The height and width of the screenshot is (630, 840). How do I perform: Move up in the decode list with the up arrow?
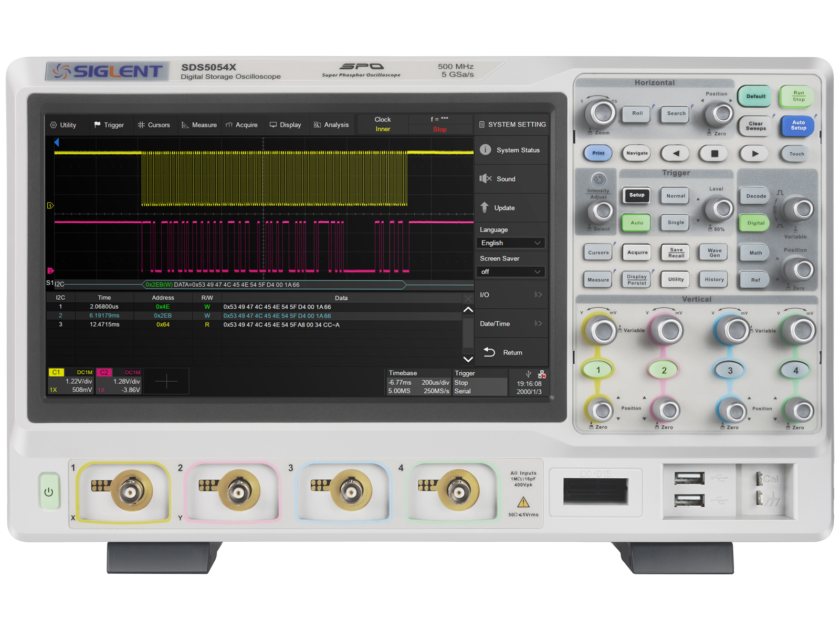pos(468,310)
